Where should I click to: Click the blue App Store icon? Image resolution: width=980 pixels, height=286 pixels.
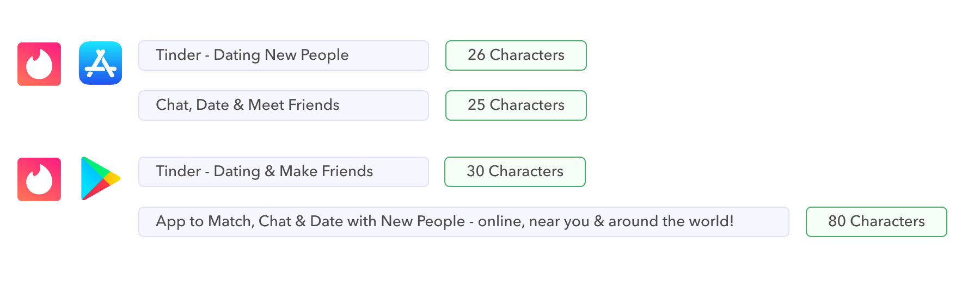point(100,63)
